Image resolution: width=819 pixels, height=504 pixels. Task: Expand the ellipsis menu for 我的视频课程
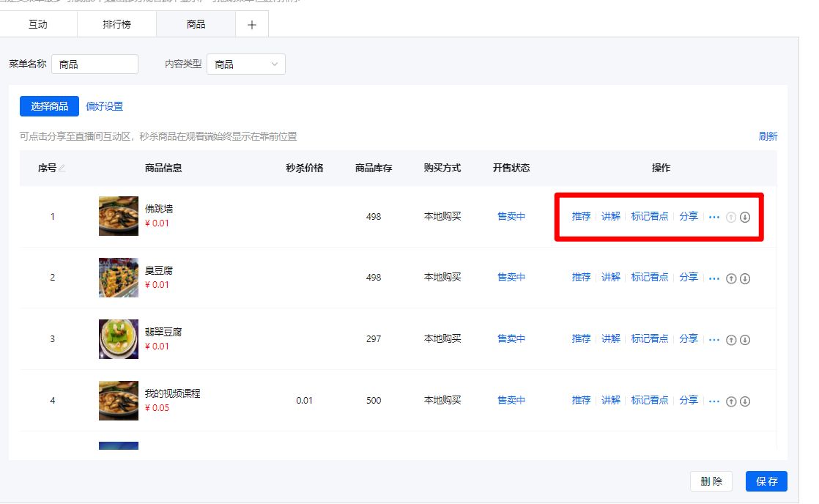point(714,401)
